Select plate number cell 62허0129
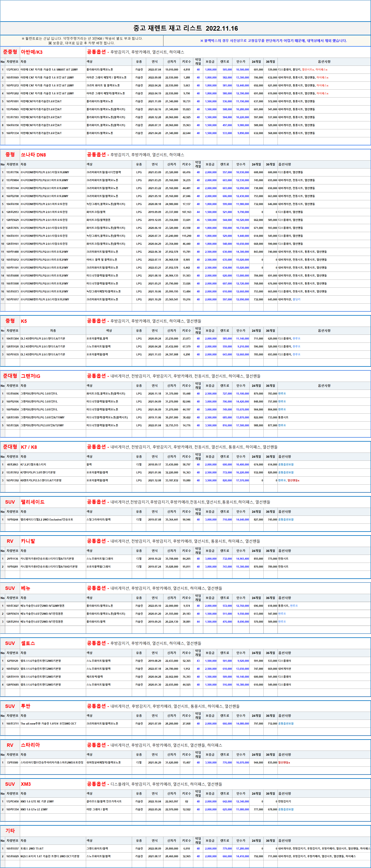 click(13, 661)
